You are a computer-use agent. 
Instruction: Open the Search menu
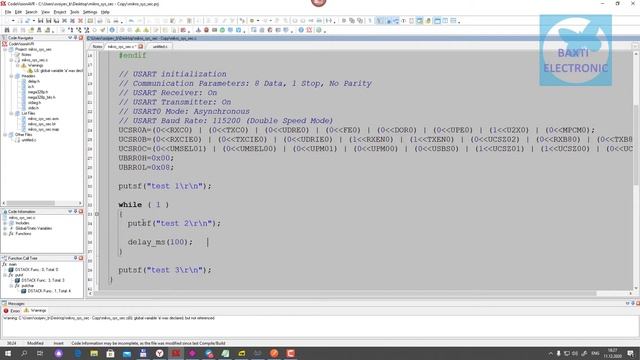pos(31,12)
